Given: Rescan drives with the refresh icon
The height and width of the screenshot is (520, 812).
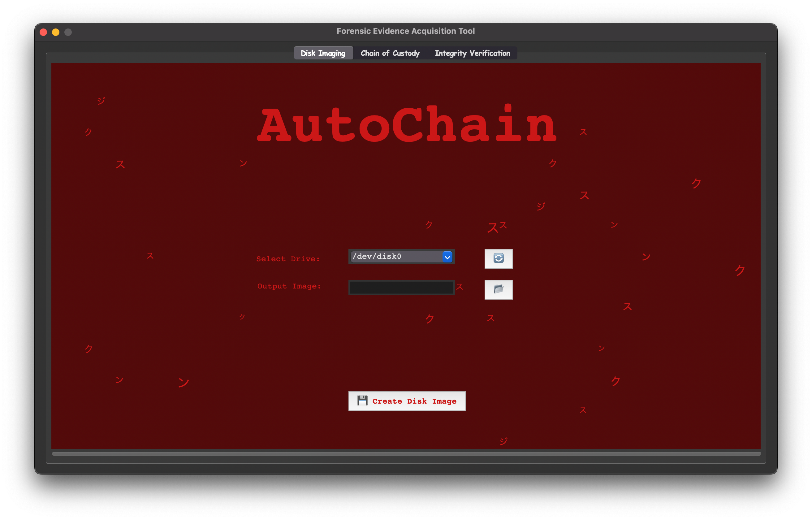Looking at the screenshot, I should [x=499, y=259].
